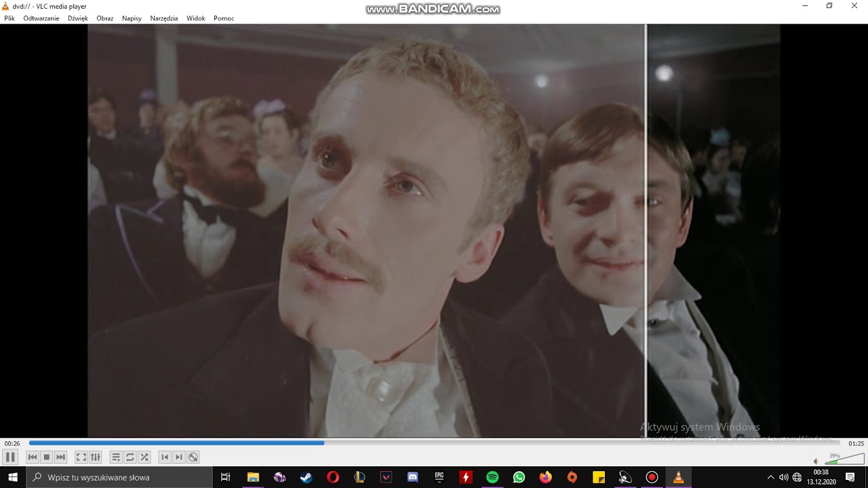Open the speaker audio app on taskbar
This screenshot has width=868, height=488.
pyautogui.click(x=625, y=477)
